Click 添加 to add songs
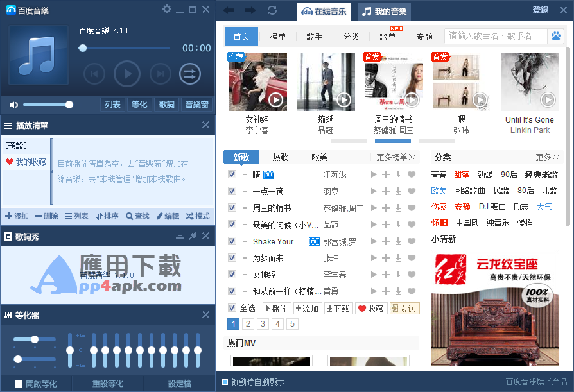The width and height of the screenshot is (574, 392). coord(17,216)
